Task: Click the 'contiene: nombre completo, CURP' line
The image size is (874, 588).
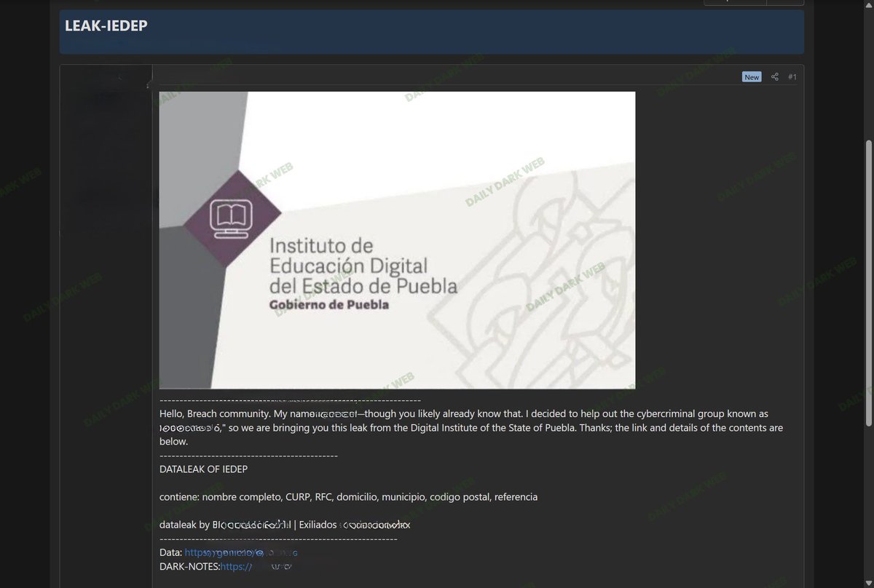Action: [x=348, y=497]
